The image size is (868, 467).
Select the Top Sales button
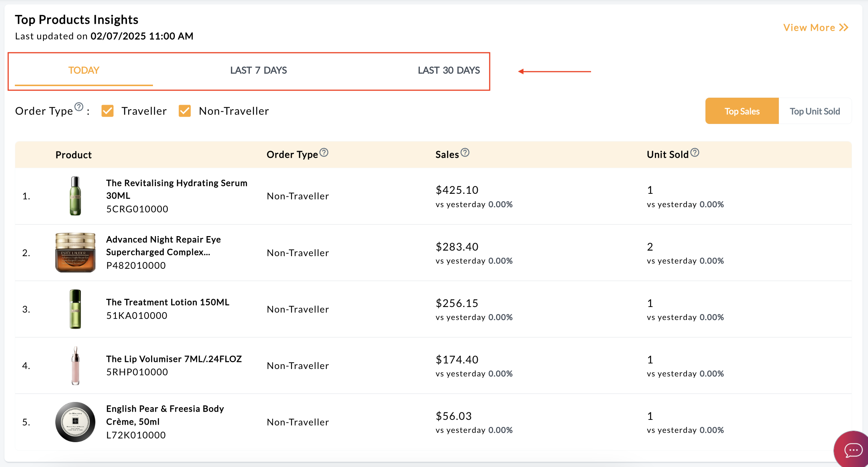point(742,111)
